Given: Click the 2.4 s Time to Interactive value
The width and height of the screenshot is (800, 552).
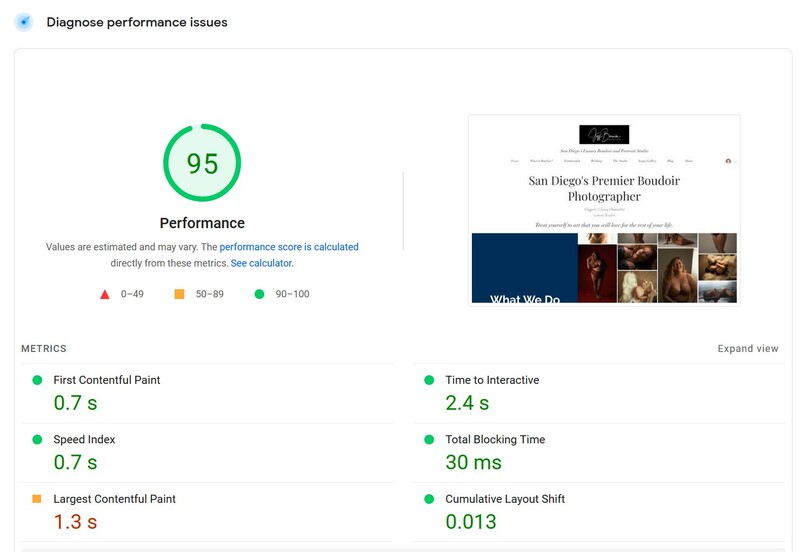Looking at the screenshot, I should [467, 403].
